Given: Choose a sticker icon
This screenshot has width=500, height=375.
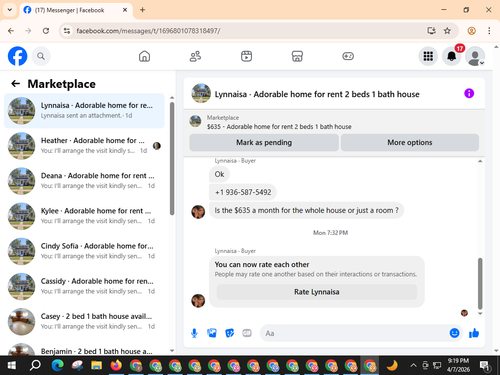Looking at the screenshot, I should coord(230,333).
